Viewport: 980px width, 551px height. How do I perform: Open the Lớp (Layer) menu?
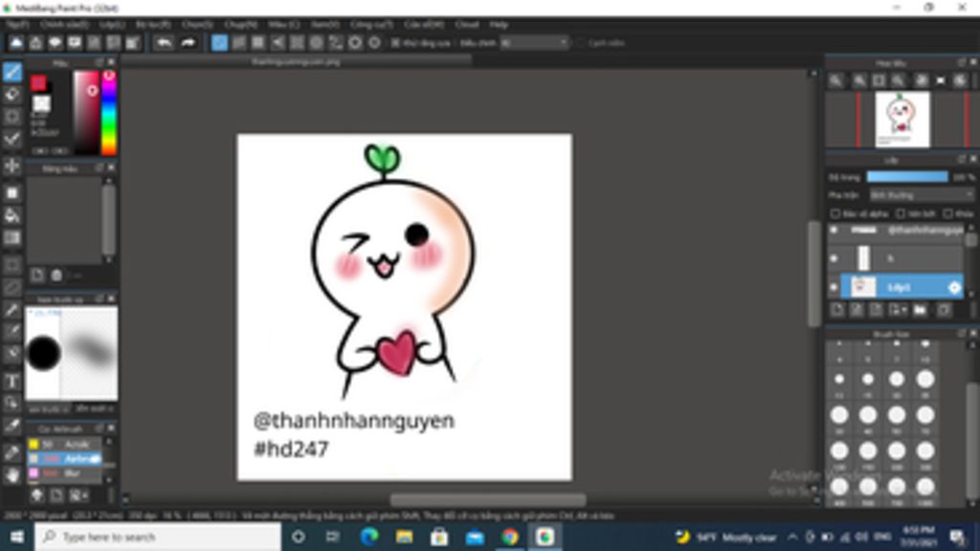click(112, 24)
